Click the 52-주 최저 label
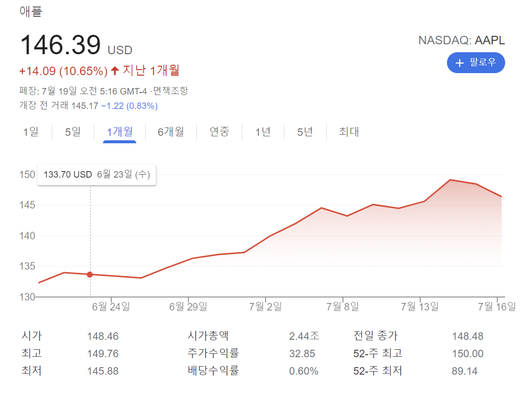The image size is (532, 396). tap(378, 371)
